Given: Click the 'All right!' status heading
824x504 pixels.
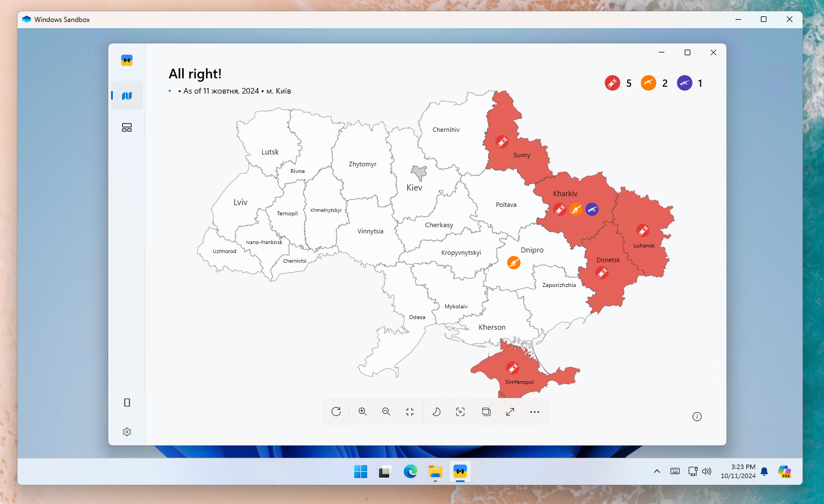Looking at the screenshot, I should point(195,74).
